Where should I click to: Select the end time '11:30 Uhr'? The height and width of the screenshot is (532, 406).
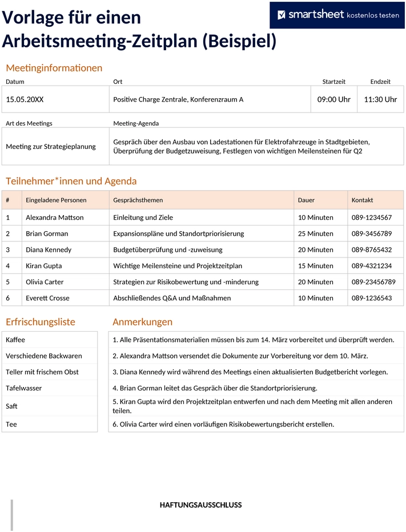(380, 99)
